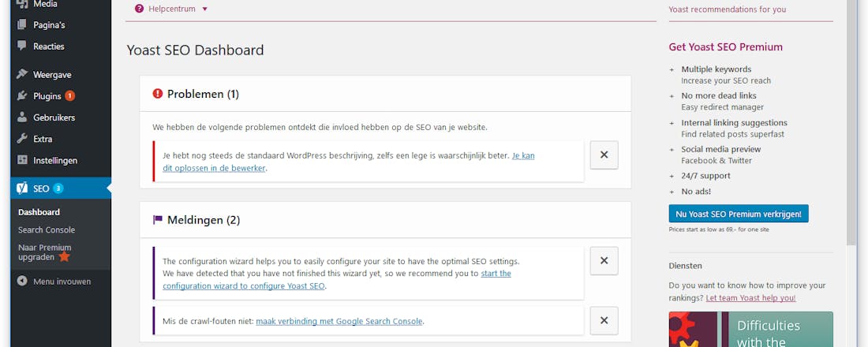This screenshot has height=347, width=868.
Task: Click 'Internal linking suggestions' text
Action: 734,123
